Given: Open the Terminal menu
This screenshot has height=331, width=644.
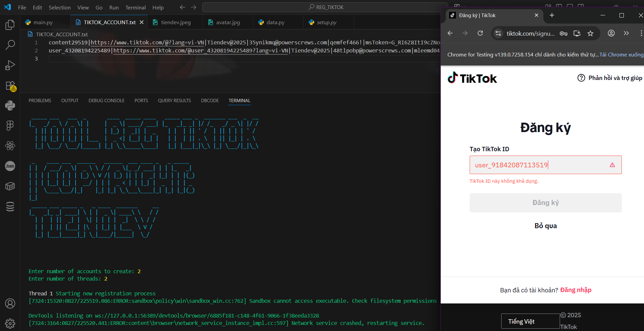Looking at the screenshot, I should tap(136, 7).
